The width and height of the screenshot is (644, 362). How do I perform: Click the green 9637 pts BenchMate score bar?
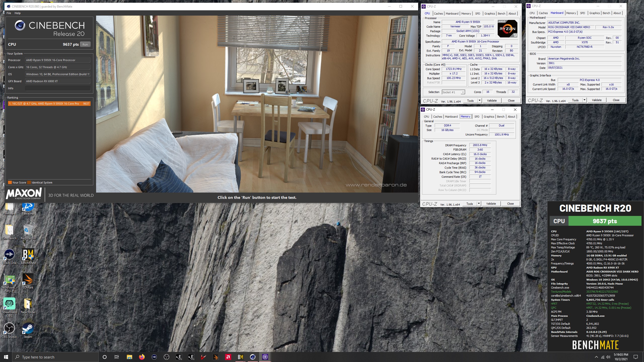(605, 221)
